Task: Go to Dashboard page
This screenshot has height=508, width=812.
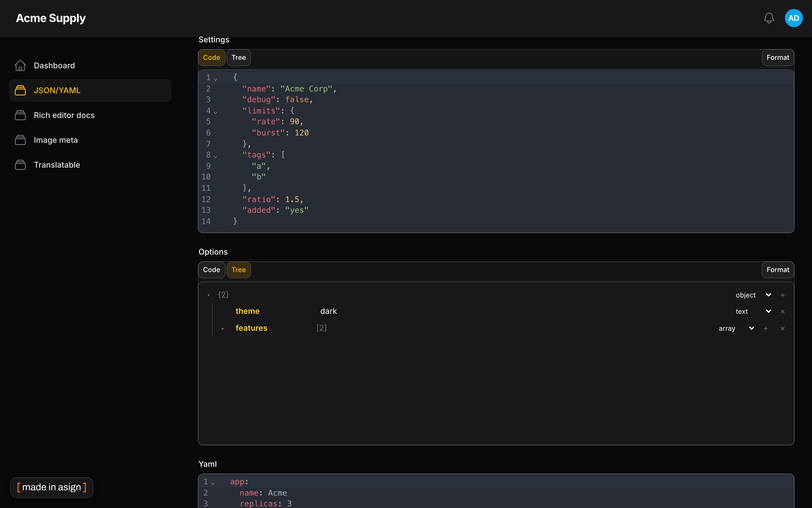Action: pyautogui.click(x=90, y=65)
